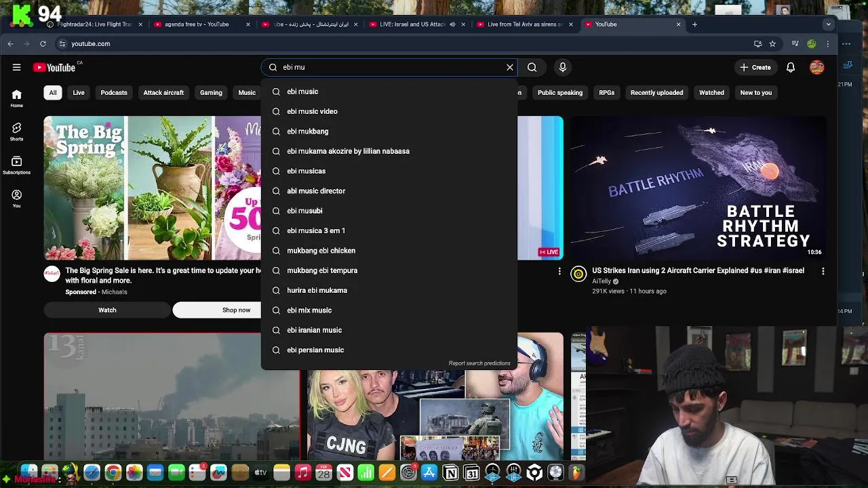Select the Public speaking filter chip
This screenshot has height=488, width=868.
(x=560, y=92)
